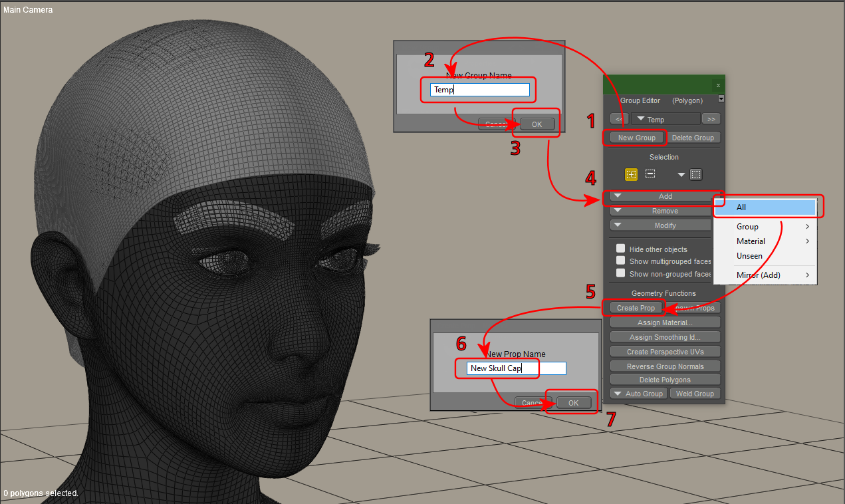845x504 pixels.
Task: Go to next group with >> arrow
Action: [711, 120]
